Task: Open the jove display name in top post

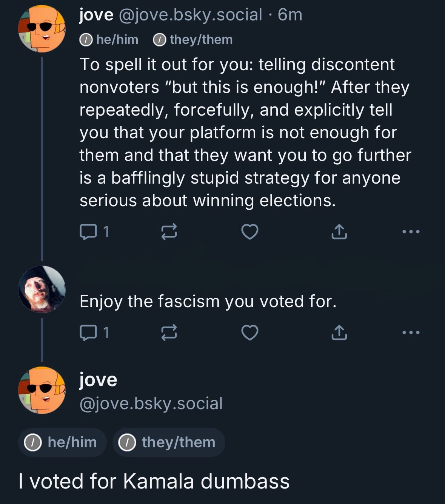Action: tap(96, 15)
